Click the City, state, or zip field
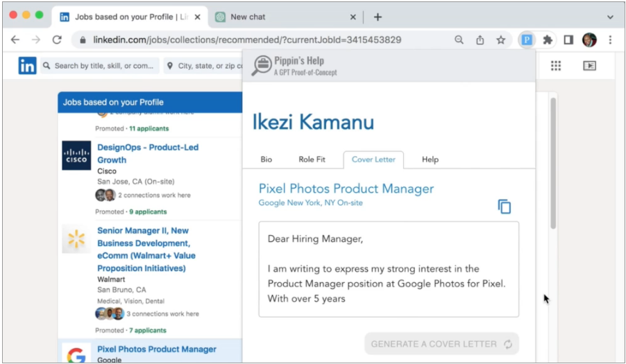Image resolution: width=626 pixels, height=364 pixels. pos(203,66)
